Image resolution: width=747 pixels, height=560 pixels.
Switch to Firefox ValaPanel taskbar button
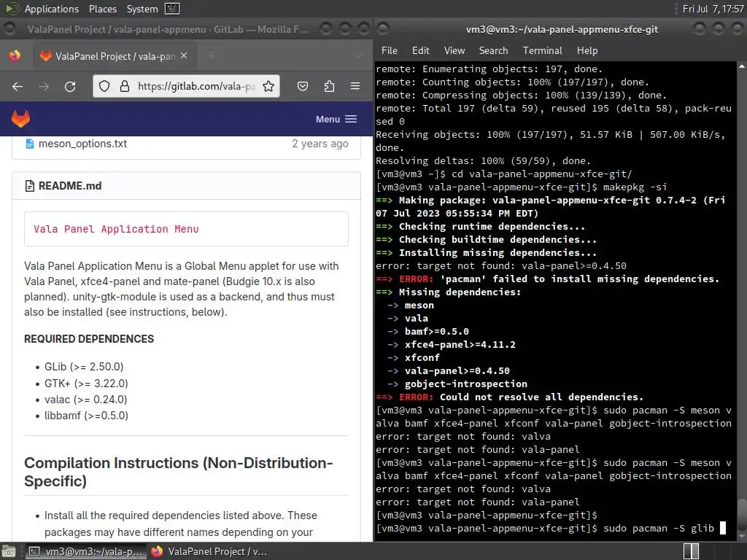[x=209, y=551]
